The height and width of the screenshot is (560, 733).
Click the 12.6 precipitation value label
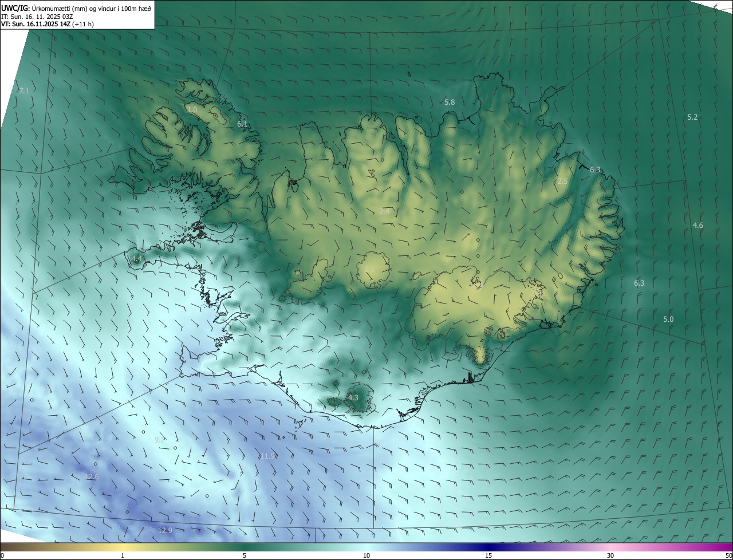92,477
